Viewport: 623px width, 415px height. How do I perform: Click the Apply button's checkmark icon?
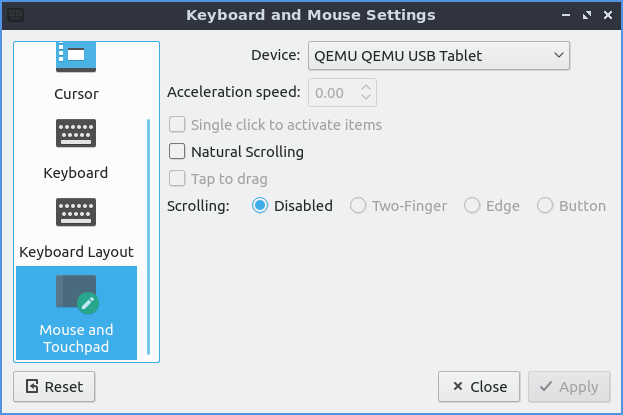[546, 386]
